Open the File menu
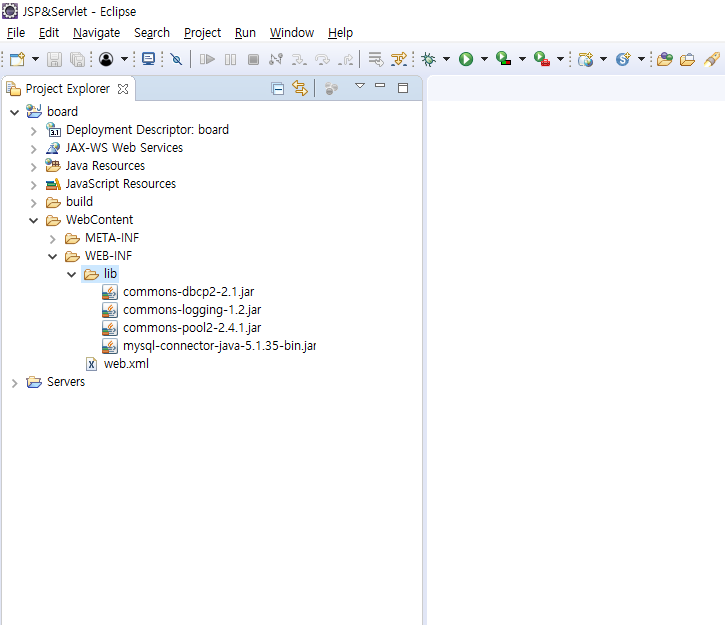The image size is (725, 625). pyautogui.click(x=16, y=33)
